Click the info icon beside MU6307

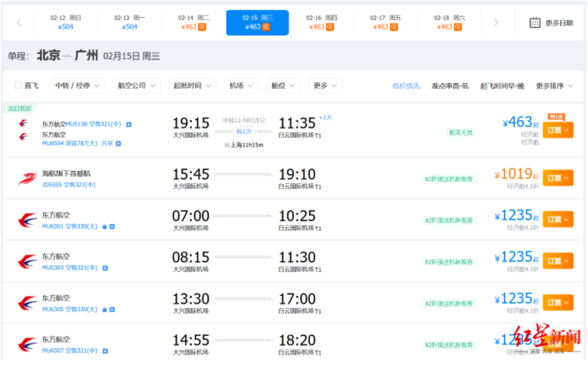[105, 351]
